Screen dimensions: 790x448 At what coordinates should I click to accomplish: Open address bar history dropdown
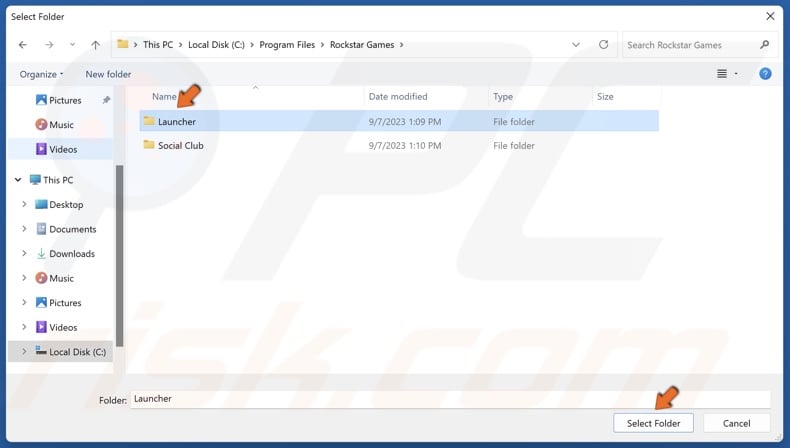(576, 45)
